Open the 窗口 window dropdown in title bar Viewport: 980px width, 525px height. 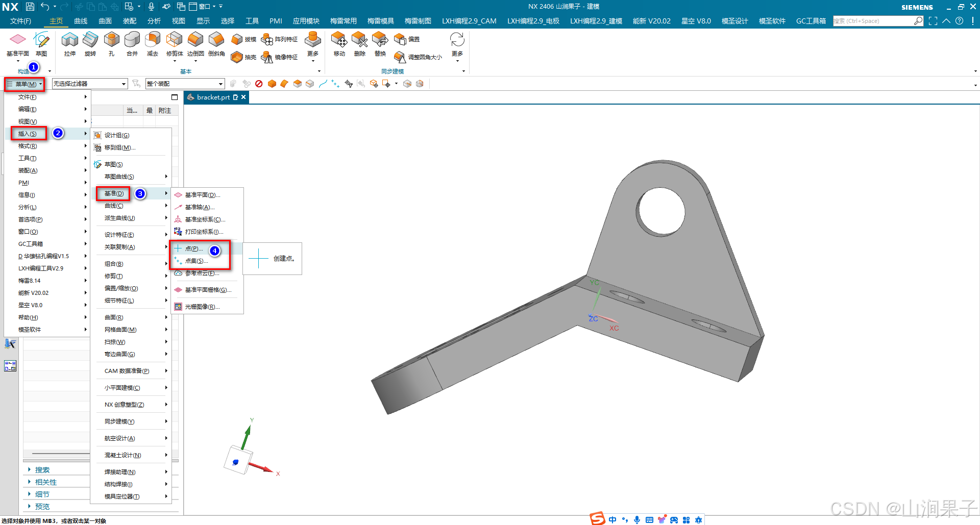click(x=205, y=7)
